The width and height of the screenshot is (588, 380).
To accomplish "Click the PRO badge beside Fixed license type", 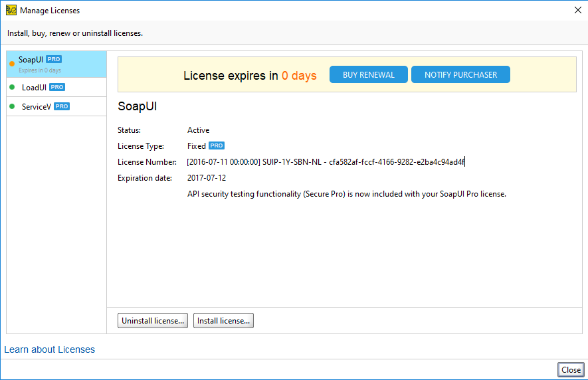I will tap(217, 145).
